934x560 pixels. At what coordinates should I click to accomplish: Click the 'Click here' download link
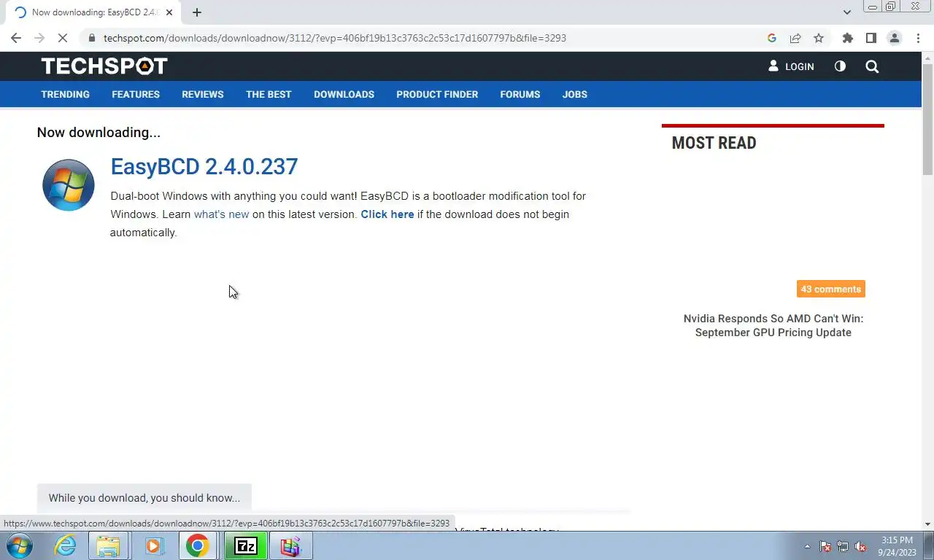[387, 214]
